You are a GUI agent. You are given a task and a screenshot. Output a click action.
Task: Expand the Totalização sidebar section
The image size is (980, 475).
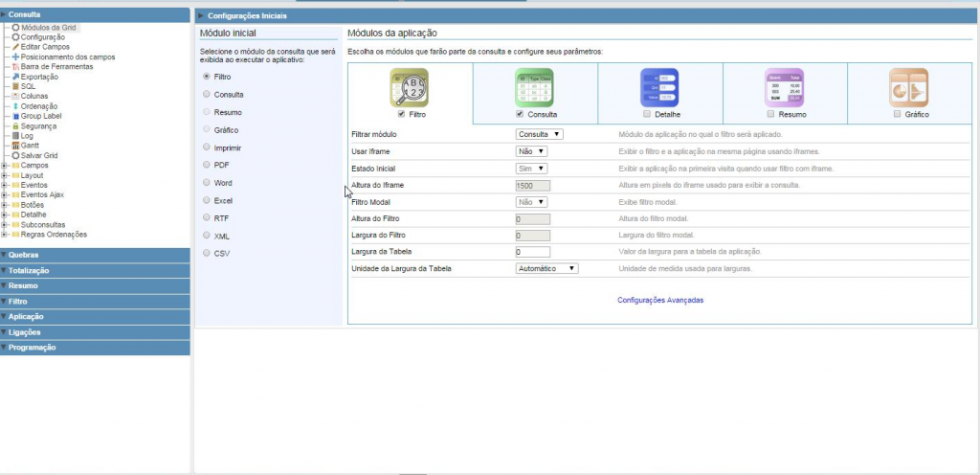point(29,271)
